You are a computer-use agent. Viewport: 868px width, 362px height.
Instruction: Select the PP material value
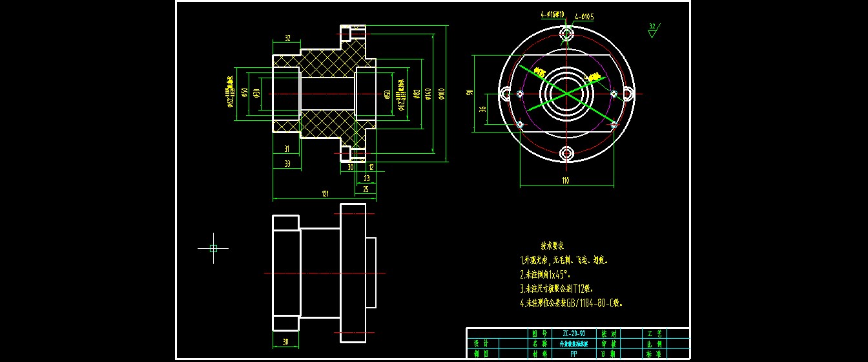(x=573, y=354)
